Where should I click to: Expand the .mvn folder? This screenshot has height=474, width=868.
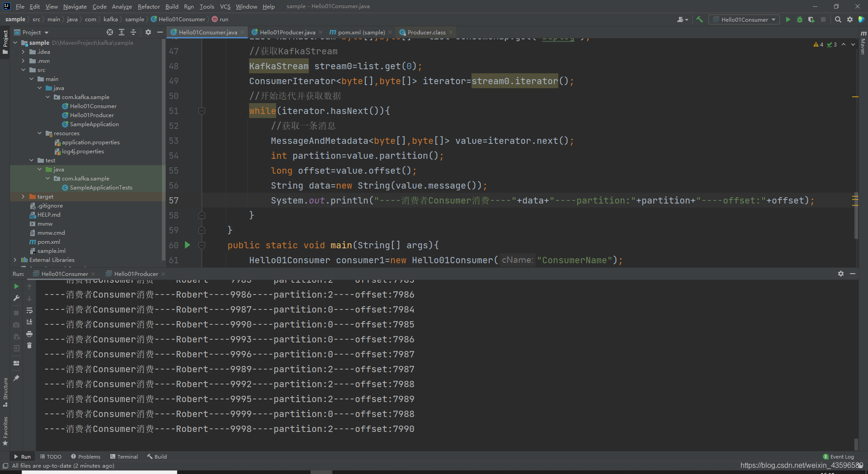tap(23, 61)
